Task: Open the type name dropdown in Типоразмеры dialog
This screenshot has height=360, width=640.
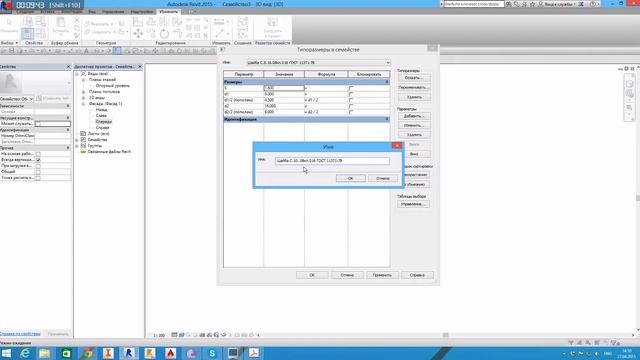Action: [x=387, y=62]
